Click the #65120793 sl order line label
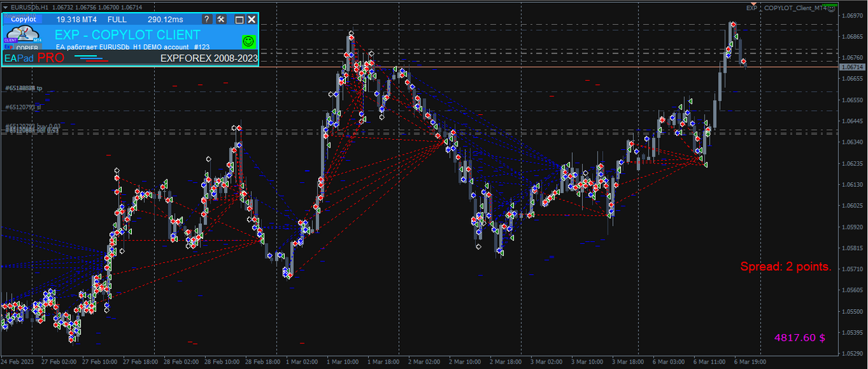Screen dimensions: 868x369 click(x=24, y=107)
